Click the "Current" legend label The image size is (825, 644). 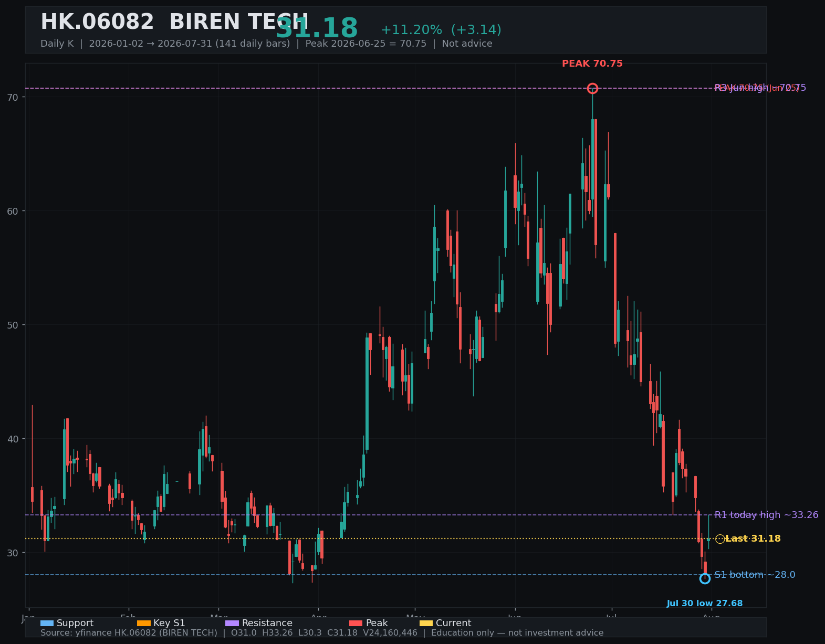coord(454,623)
